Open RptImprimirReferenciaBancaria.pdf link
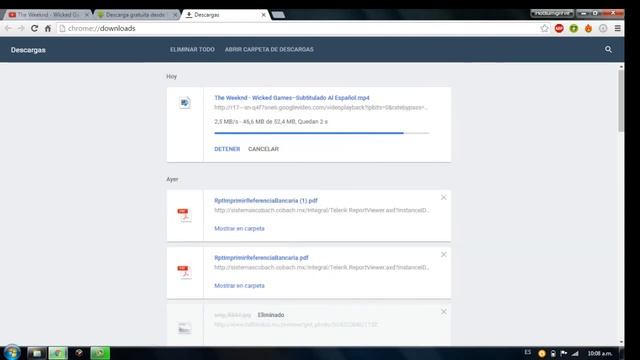Screen dimensions: 640x360 (261, 258)
